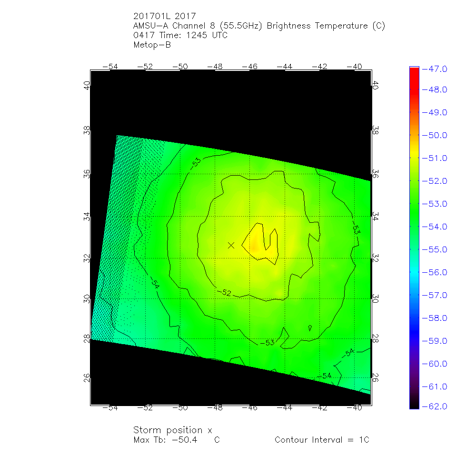Click the latitude 28 label on left axis
The height and width of the screenshot is (476, 476).
tap(87, 338)
